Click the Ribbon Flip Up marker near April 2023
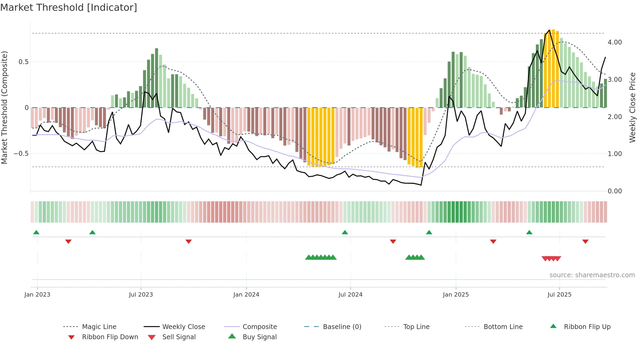644x362 pixels. (92, 232)
